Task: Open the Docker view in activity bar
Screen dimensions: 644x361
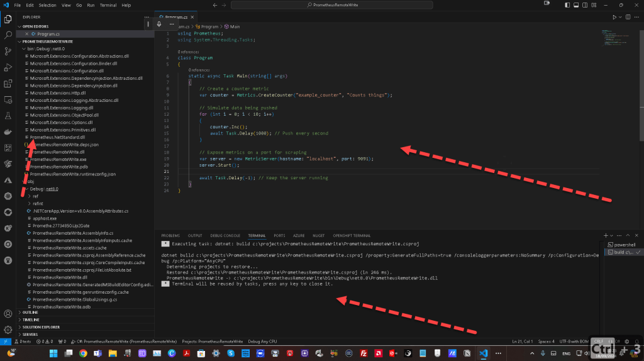Action: point(8,132)
